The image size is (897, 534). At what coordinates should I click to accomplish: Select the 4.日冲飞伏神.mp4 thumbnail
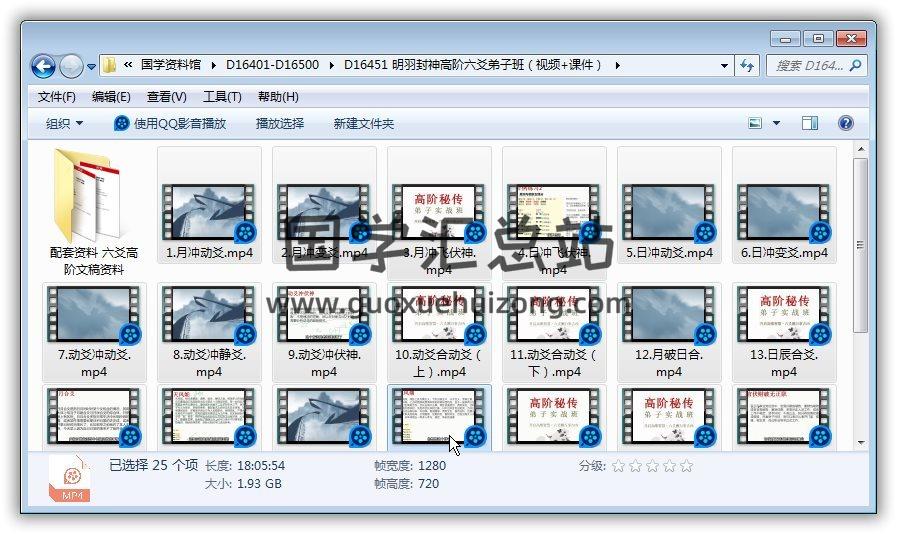[x=554, y=212]
